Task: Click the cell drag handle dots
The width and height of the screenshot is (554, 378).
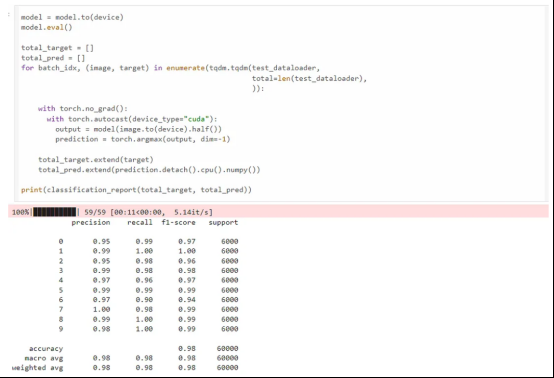Action: (9, 15)
